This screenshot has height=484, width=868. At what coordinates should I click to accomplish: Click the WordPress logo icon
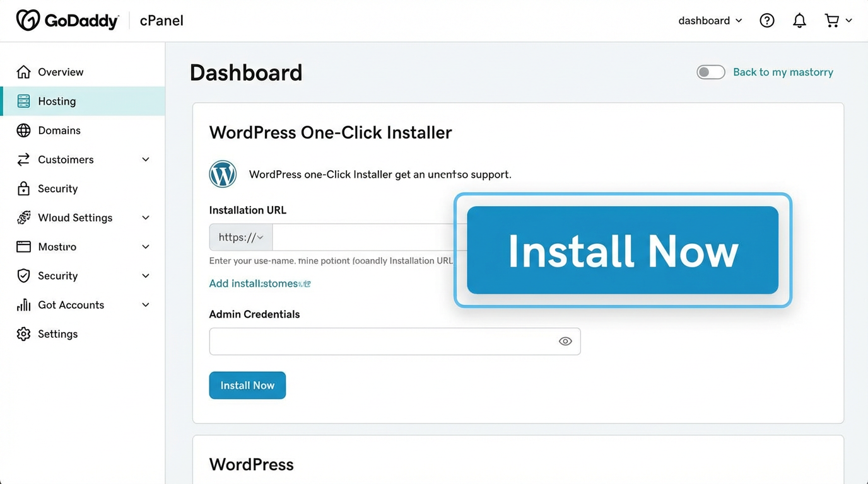(222, 173)
